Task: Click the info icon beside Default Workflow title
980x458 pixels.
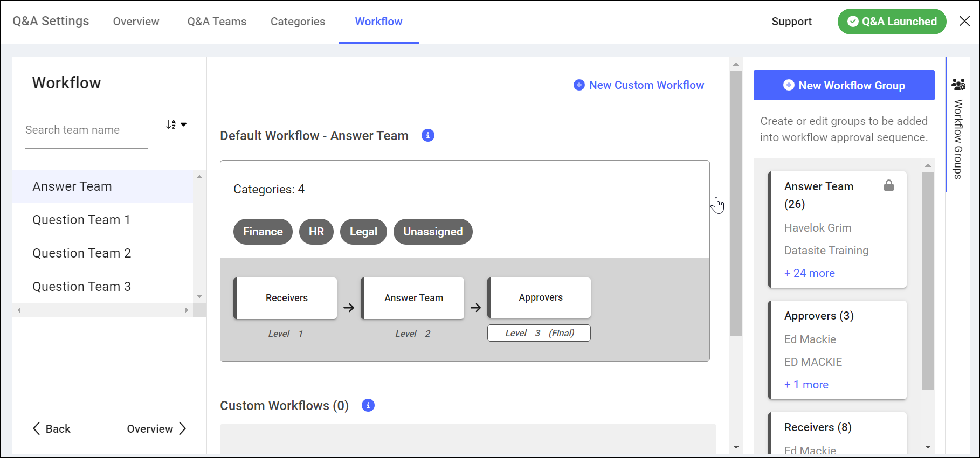Action: point(427,135)
